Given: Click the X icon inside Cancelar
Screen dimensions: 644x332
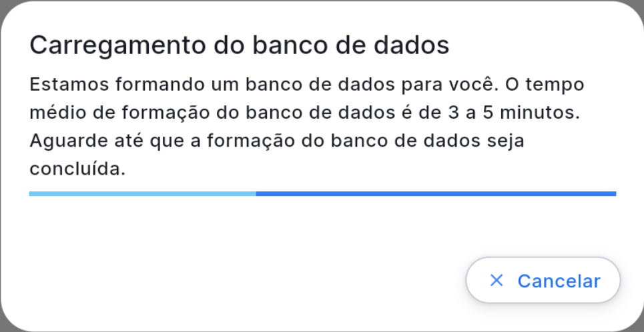Looking at the screenshot, I should 496,281.
